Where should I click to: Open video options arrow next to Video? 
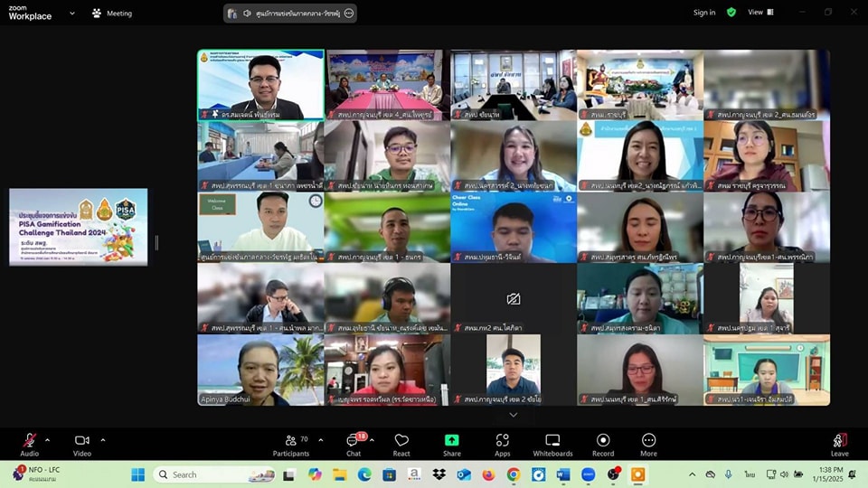[103, 440]
